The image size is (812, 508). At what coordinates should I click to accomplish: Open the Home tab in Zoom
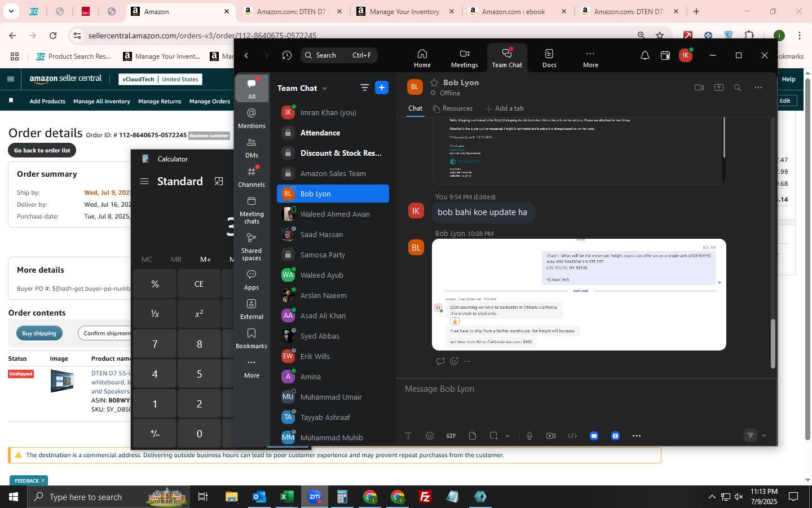tap(422, 58)
